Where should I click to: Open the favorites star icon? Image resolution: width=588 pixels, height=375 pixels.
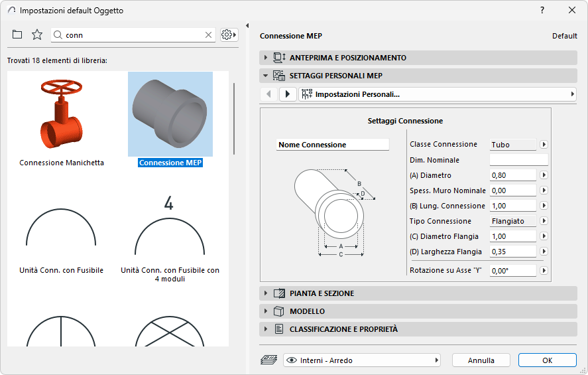37,35
